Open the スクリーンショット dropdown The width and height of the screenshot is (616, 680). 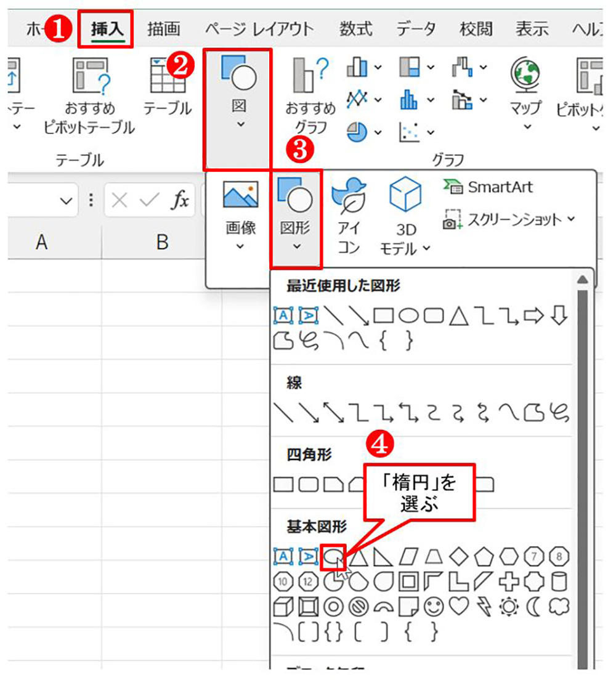[x=509, y=220]
